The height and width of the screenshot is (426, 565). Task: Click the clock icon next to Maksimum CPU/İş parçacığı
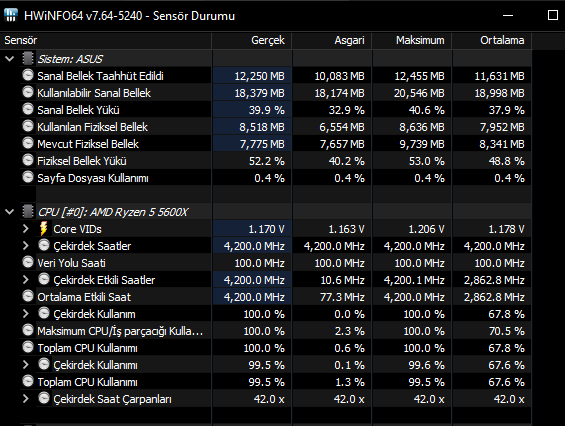pyautogui.click(x=28, y=330)
